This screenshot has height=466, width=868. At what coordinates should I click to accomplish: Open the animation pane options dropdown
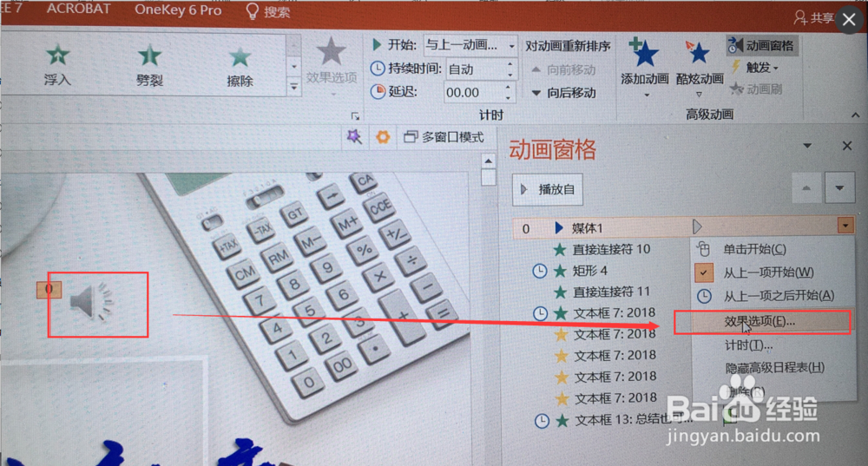807,146
